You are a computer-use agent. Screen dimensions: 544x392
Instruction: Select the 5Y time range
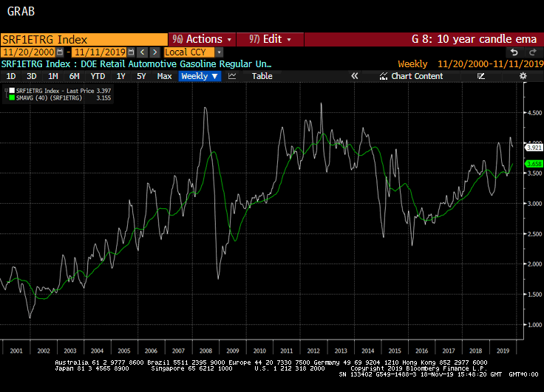click(x=141, y=76)
